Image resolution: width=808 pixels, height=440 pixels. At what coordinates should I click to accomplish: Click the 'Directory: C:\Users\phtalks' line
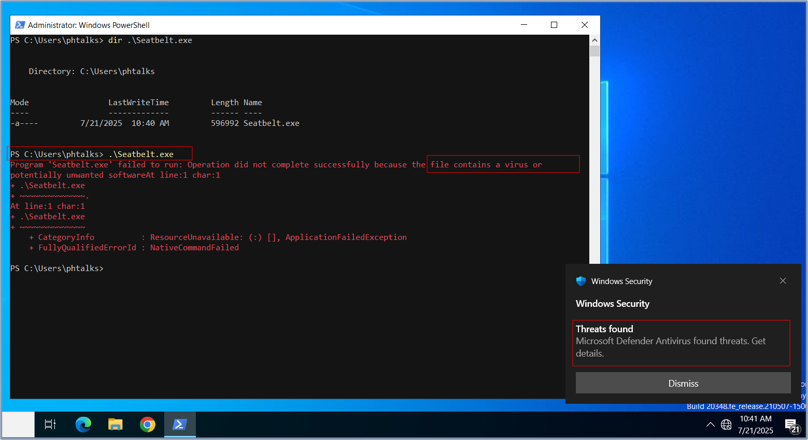pyautogui.click(x=91, y=71)
